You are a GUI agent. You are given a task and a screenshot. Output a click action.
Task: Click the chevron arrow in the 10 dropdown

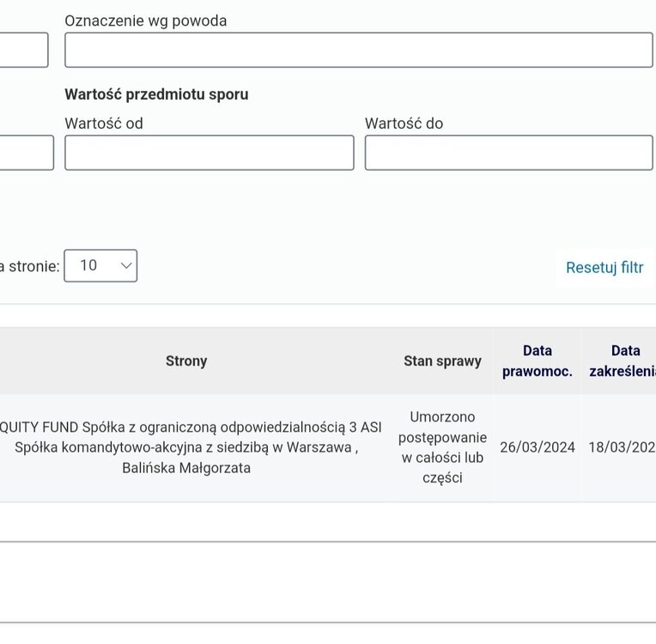pos(126,265)
